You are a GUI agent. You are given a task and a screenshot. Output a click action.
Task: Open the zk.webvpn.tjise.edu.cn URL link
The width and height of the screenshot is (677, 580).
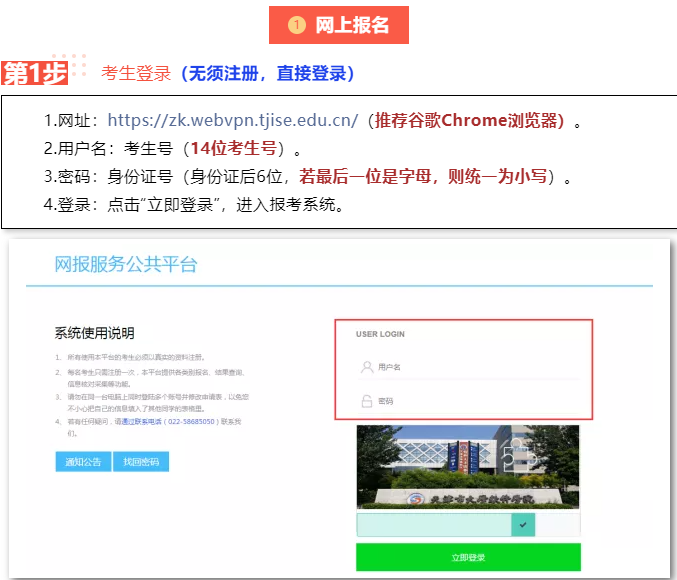(x=232, y=121)
